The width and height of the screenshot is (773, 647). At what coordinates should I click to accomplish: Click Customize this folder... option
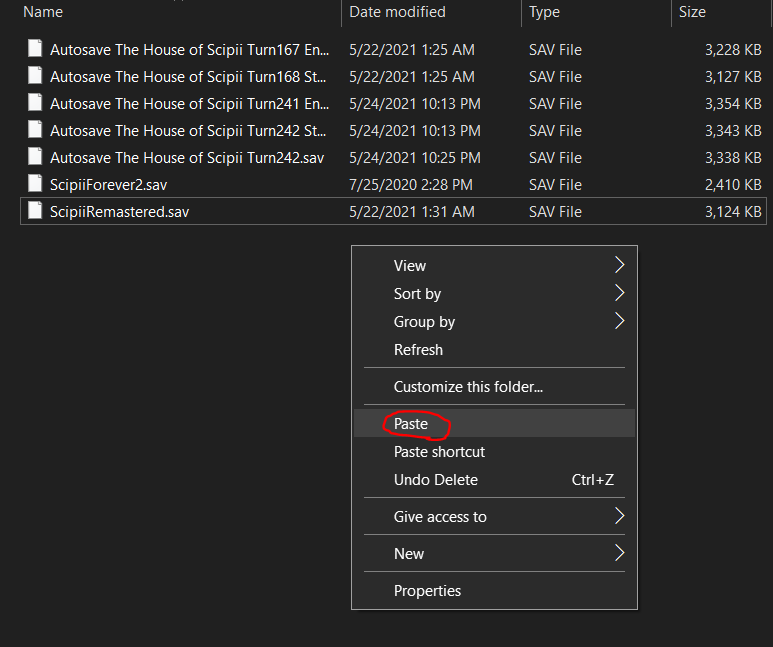[468, 387]
